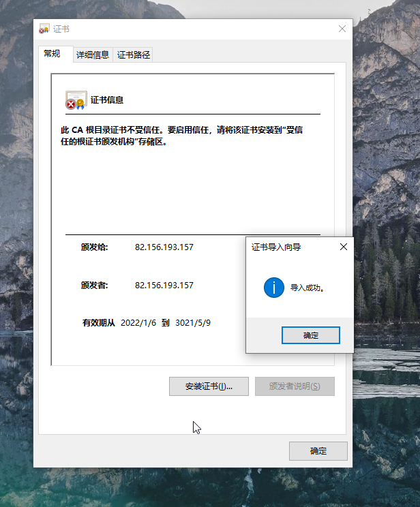Image resolution: width=420 pixels, height=507 pixels.
Task: Click the blue information icon in import dialog
Action: (x=273, y=288)
